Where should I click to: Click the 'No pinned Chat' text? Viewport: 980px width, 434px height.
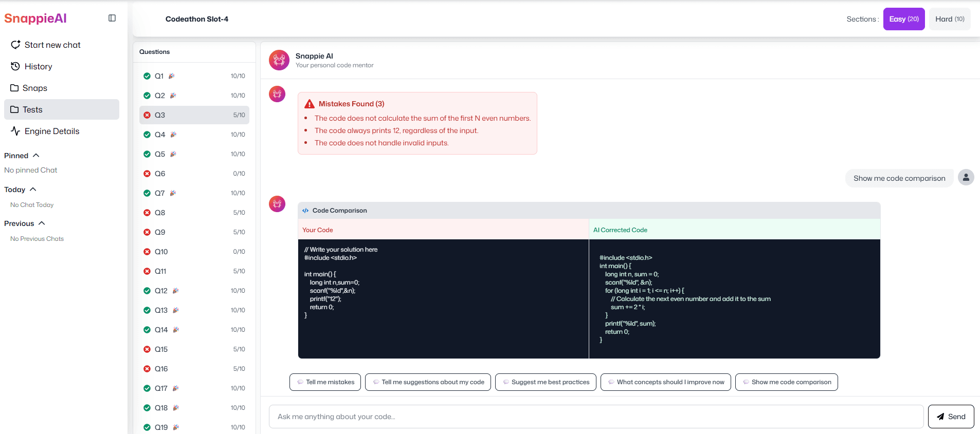31,170
